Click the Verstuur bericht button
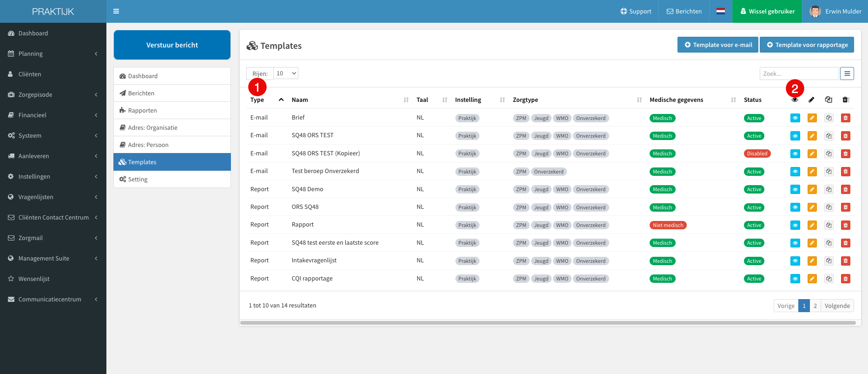Image resolution: width=868 pixels, height=374 pixels. click(x=172, y=45)
